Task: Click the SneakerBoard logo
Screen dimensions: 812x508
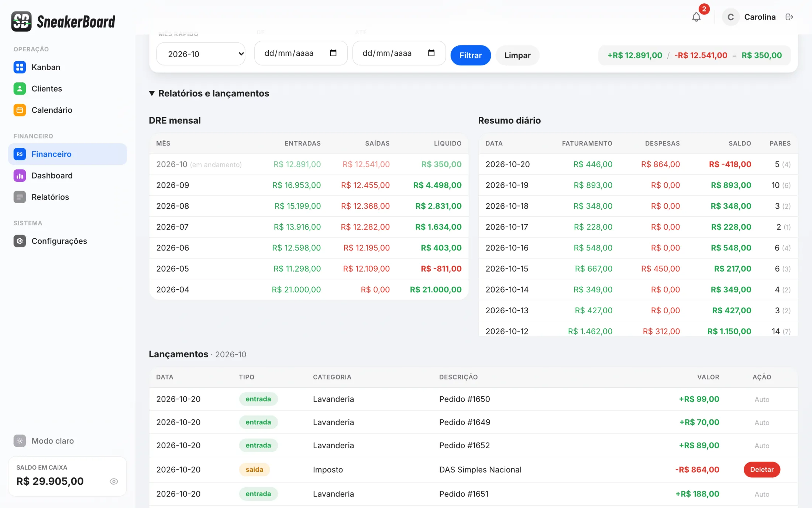Action: (x=63, y=21)
